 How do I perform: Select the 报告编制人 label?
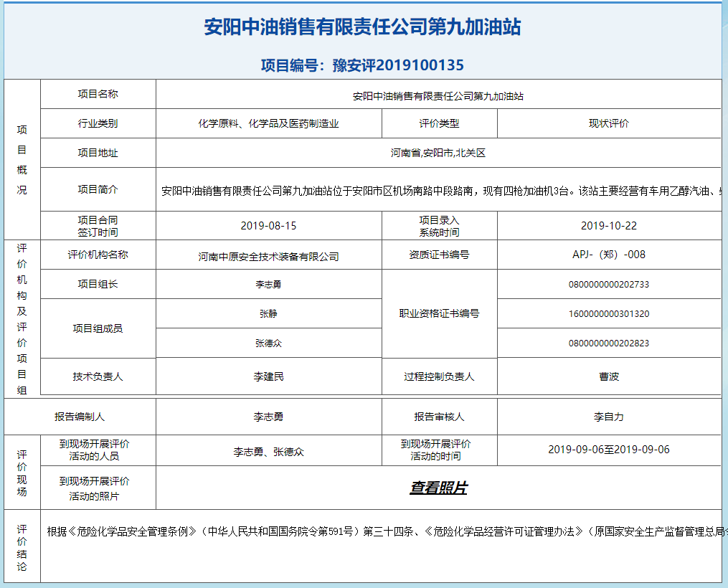click(x=80, y=417)
